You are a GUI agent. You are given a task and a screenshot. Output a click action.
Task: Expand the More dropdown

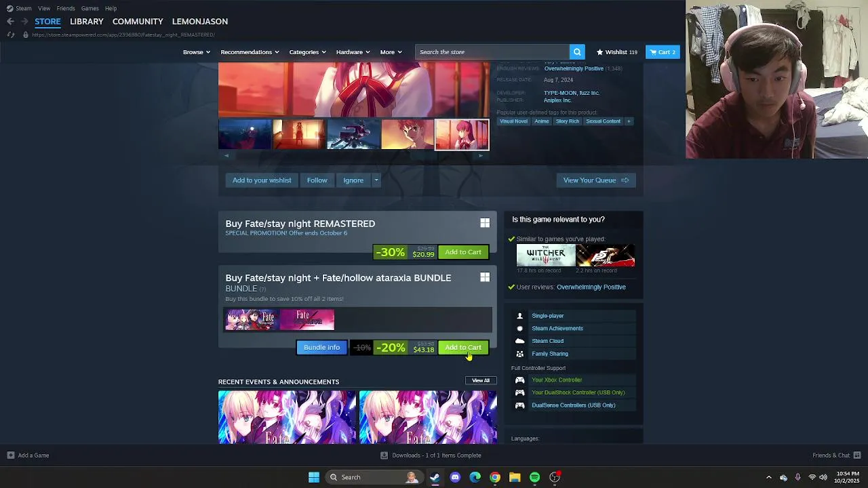391,52
